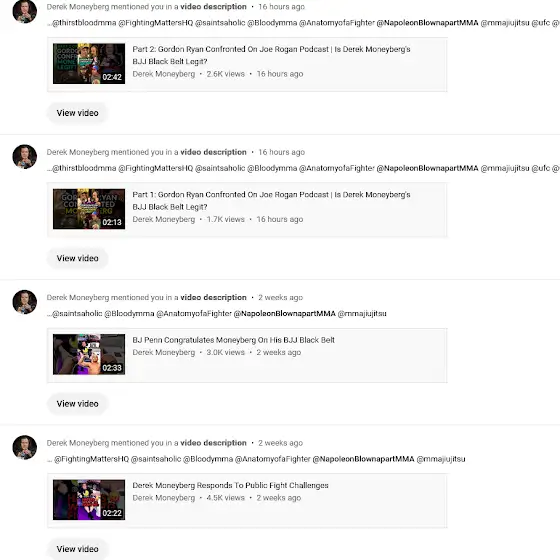Viewport: 560px width, 560px height.
Task: Click View video under the Fight Challenges card
Action: [x=78, y=549]
